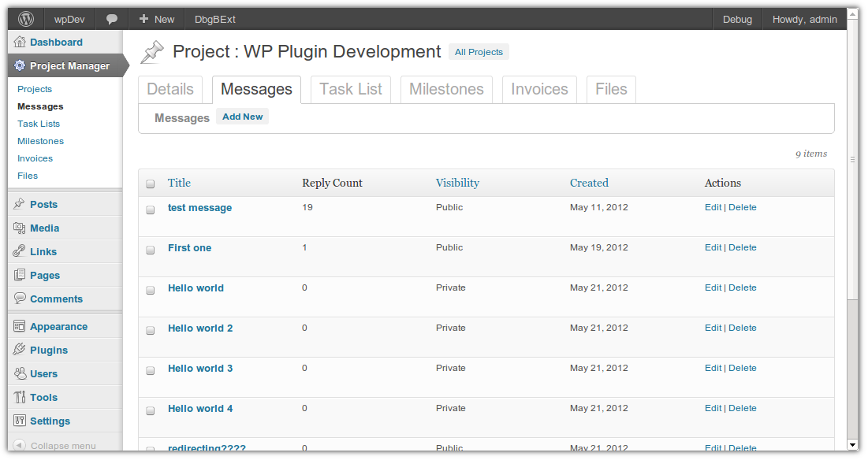
Task: Open the Invoices tab
Action: (539, 90)
